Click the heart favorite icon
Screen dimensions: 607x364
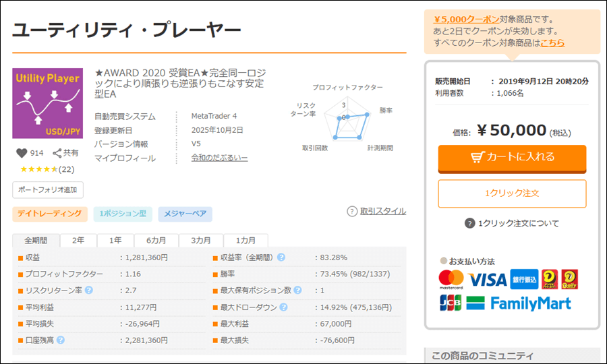point(21,154)
